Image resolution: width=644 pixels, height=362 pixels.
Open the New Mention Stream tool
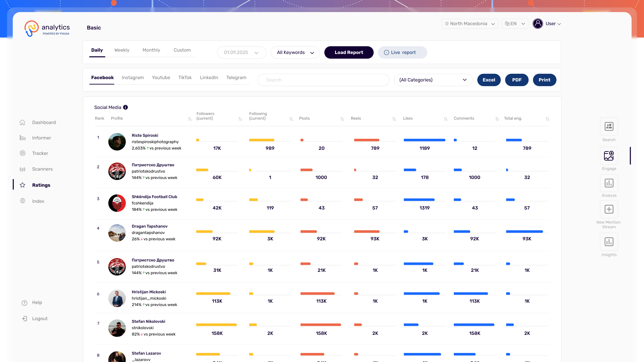[609, 209]
